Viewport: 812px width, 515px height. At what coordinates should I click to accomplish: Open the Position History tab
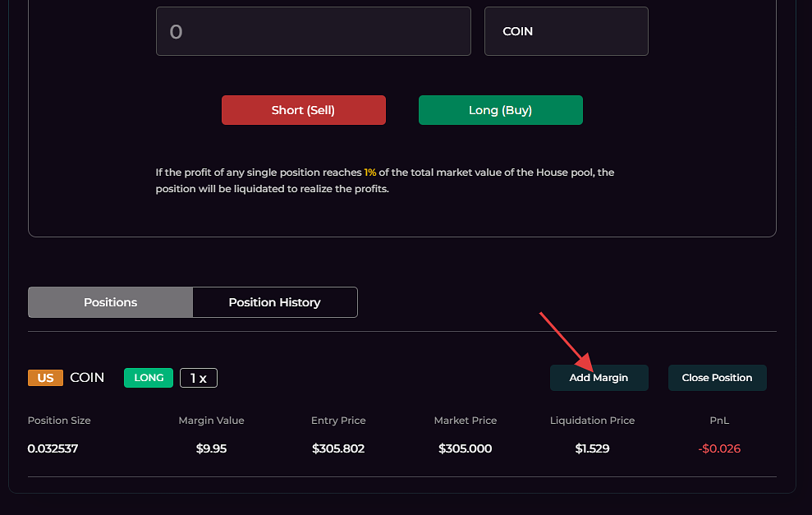pos(274,302)
